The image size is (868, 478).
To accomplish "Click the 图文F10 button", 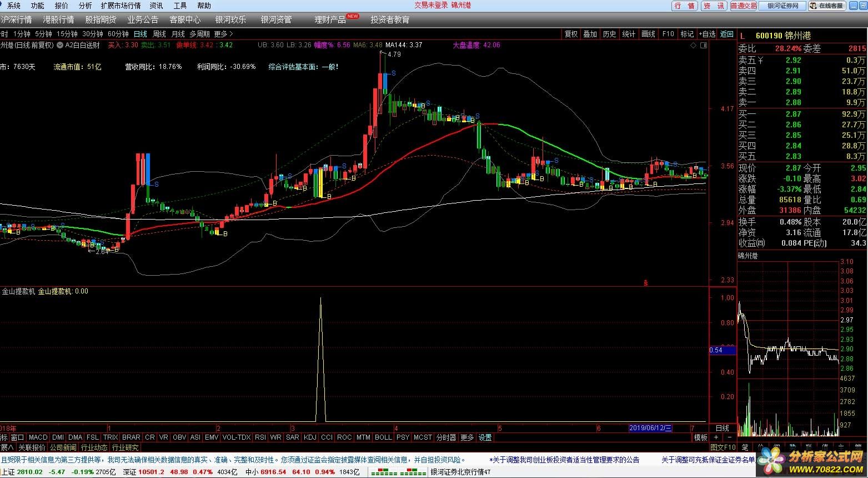I will (x=723, y=447).
